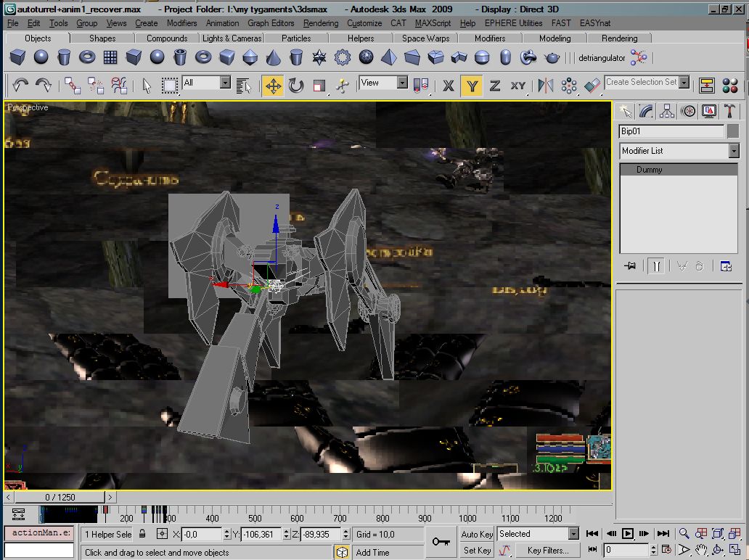Jump to start of animation

click(592, 534)
